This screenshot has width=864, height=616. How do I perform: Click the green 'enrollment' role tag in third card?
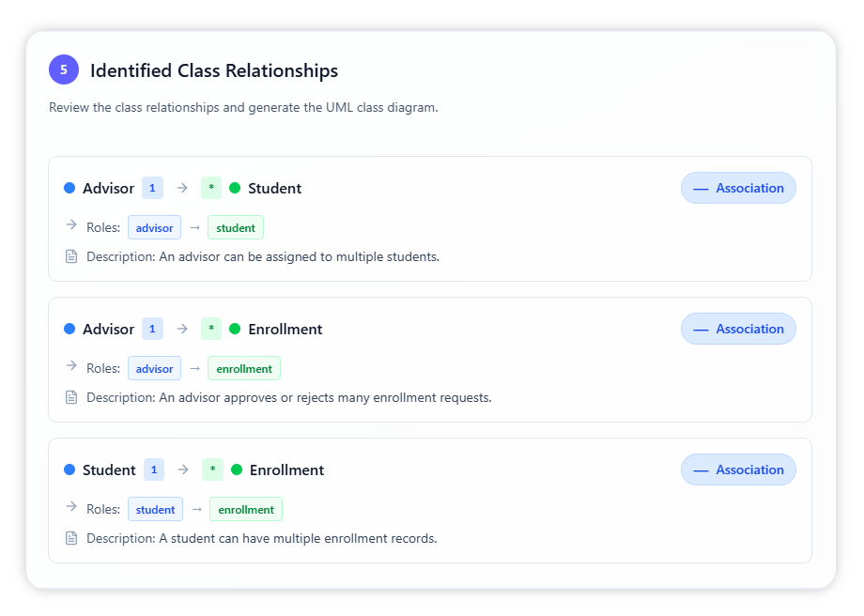pos(246,509)
